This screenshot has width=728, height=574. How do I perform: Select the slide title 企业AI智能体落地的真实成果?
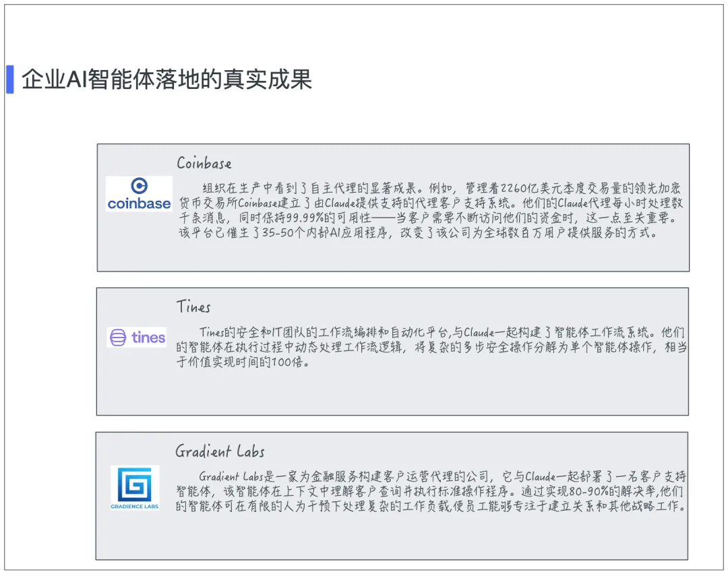point(166,79)
